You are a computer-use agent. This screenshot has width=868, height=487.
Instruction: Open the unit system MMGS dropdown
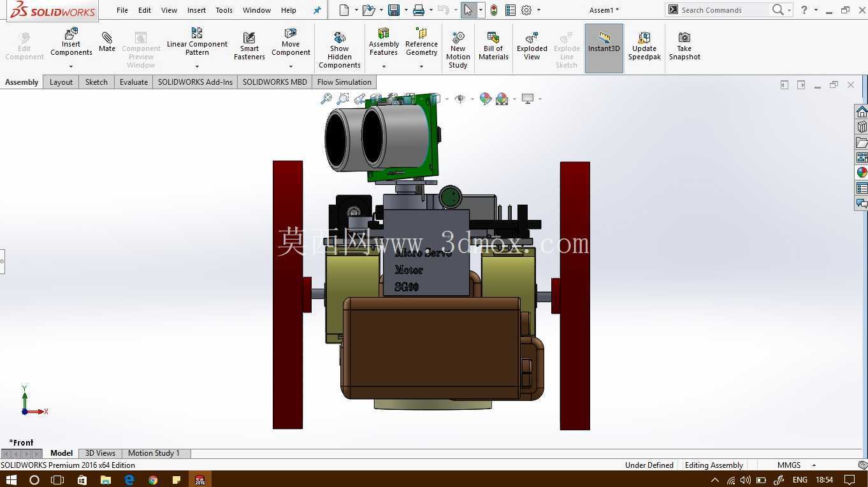pos(814,465)
